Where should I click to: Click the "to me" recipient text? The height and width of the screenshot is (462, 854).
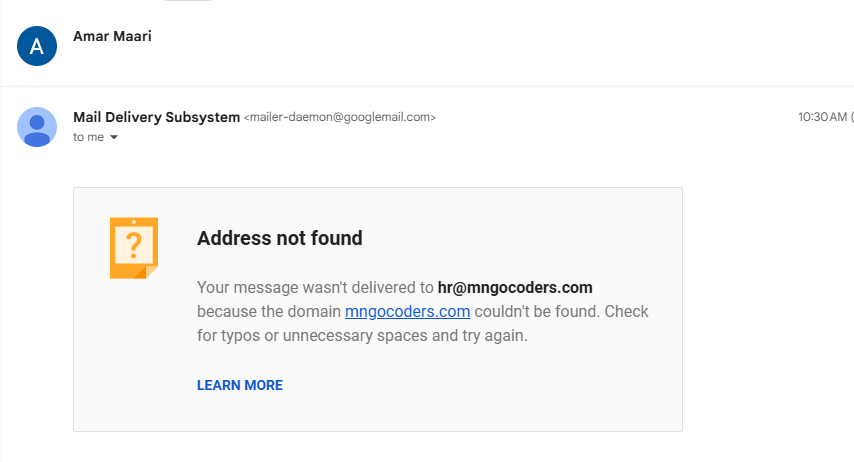tap(88, 137)
